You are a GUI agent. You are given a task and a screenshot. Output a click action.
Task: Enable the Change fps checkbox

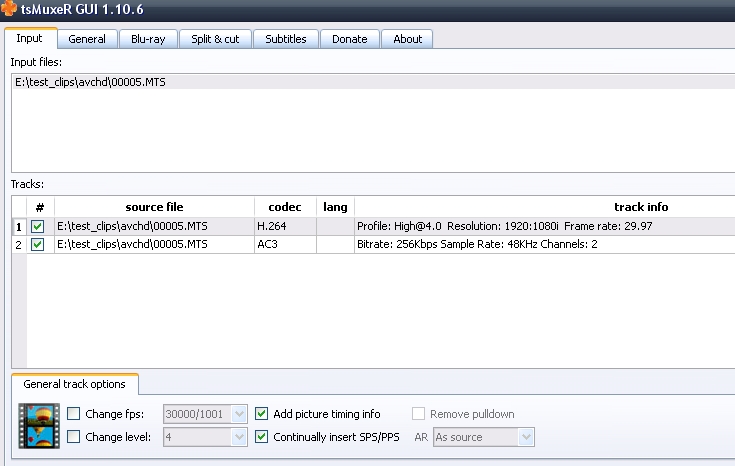click(73, 413)
